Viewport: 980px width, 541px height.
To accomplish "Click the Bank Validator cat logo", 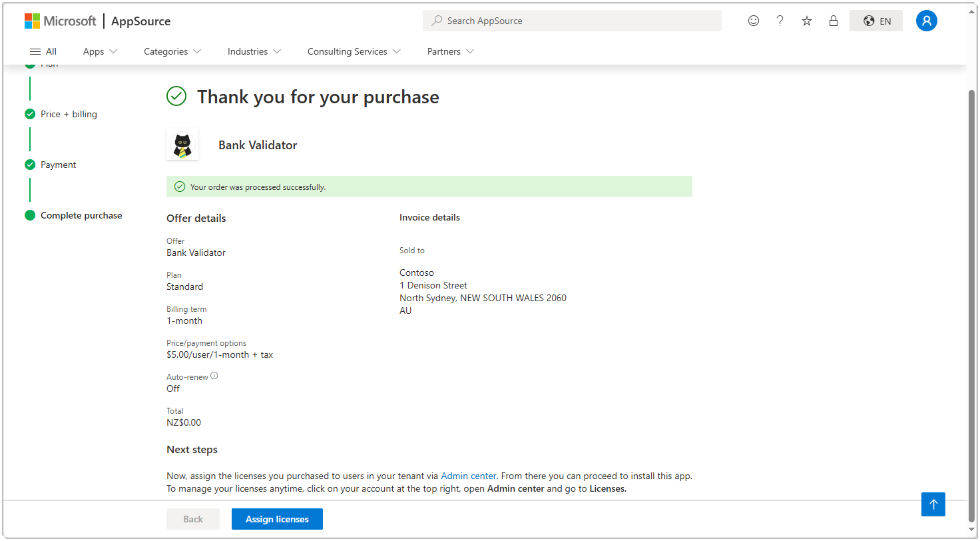I will [182, 145].
